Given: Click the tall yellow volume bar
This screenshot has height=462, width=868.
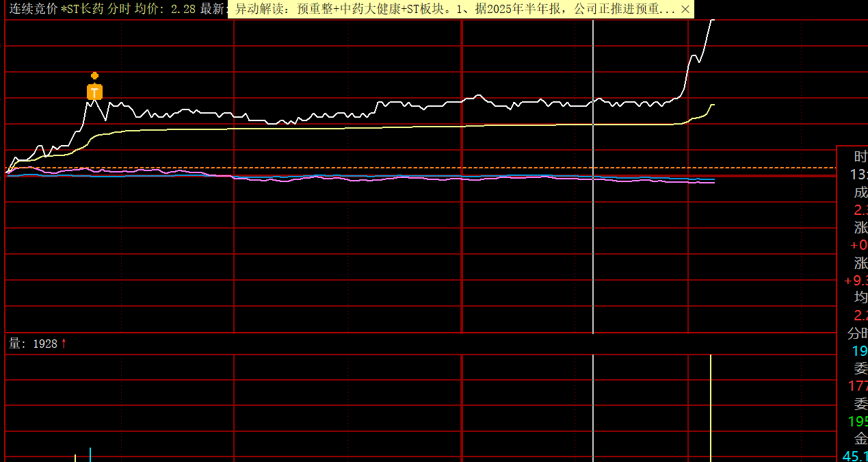Looking at the screenshot, I should point(711,408).
